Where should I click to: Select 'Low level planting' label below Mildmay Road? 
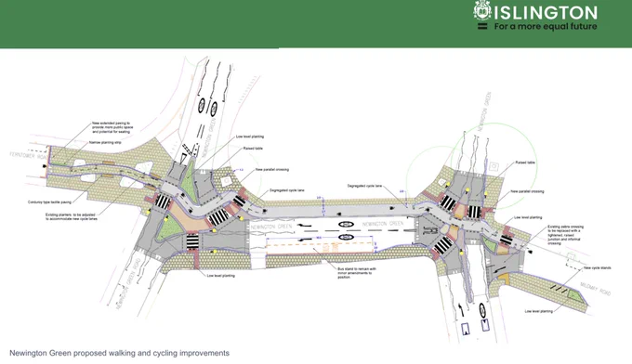(x=538, y=311)
